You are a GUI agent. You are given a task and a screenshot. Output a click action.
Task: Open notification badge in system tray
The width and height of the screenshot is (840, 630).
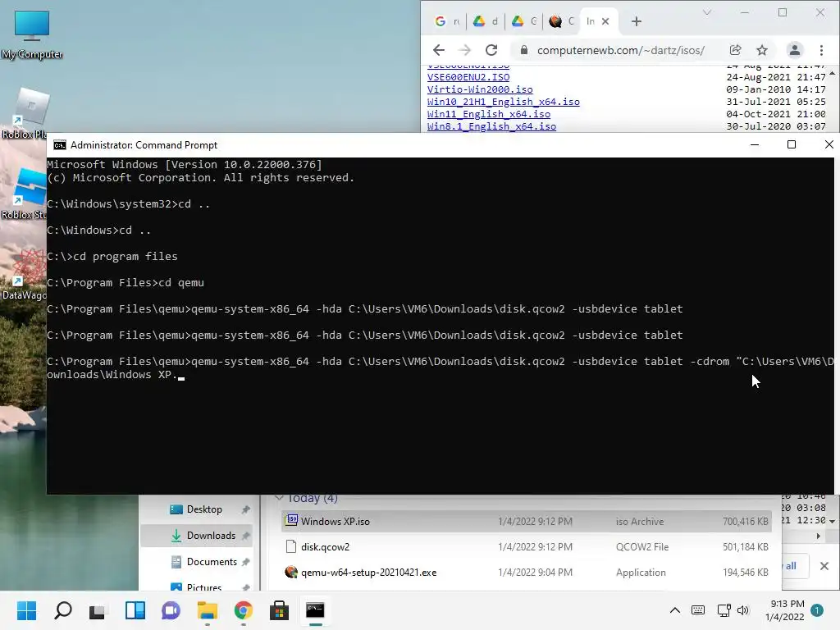pyautogui.click(x=817, y=610)
